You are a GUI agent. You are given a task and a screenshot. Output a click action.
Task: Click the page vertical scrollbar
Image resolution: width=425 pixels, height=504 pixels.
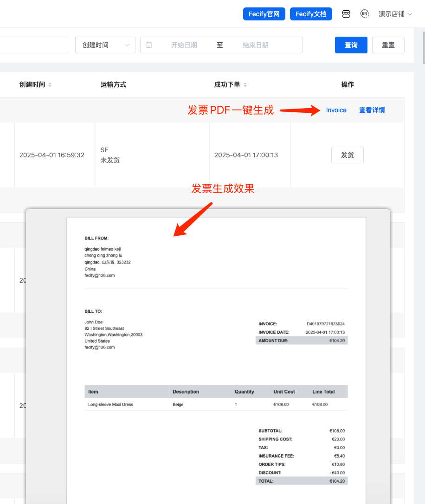(424, 48)
